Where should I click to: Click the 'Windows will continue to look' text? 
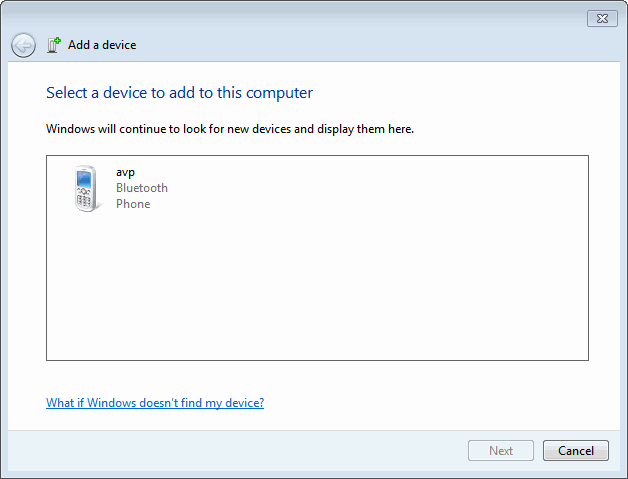pos(230,129)
